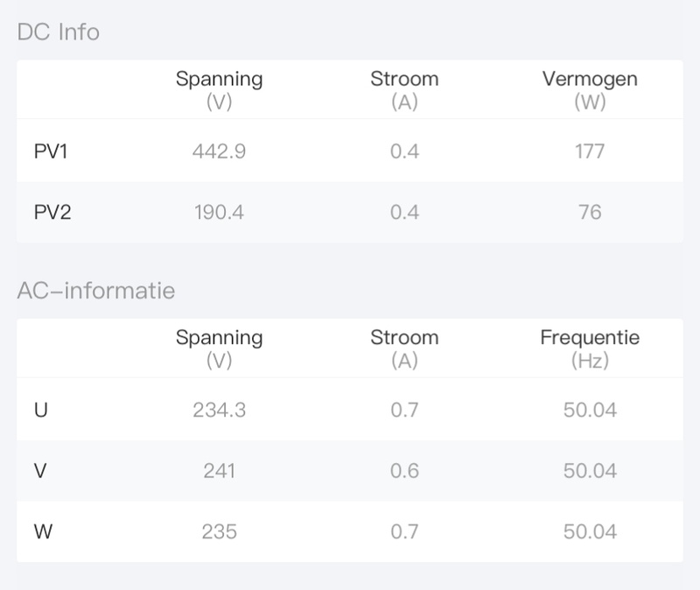Click PV2 voltage value 190.4
This screenshot has height=590, width=700.
[219, 212]
